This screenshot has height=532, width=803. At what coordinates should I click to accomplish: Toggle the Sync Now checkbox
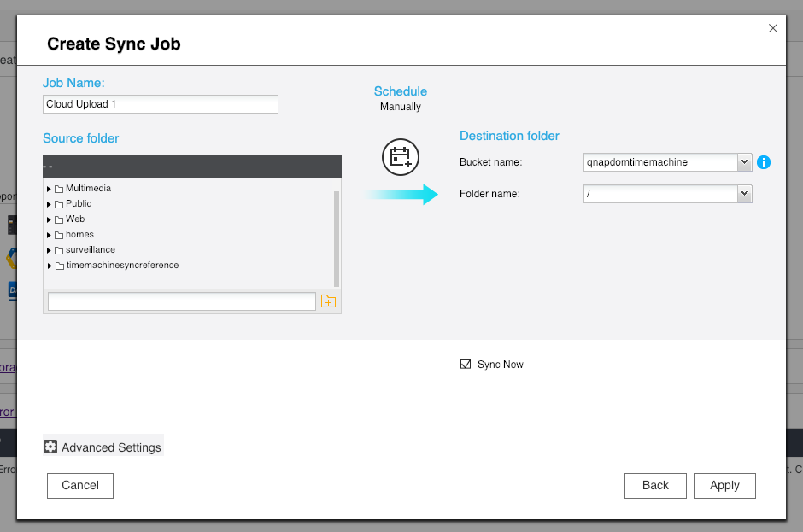pos(466,364)
